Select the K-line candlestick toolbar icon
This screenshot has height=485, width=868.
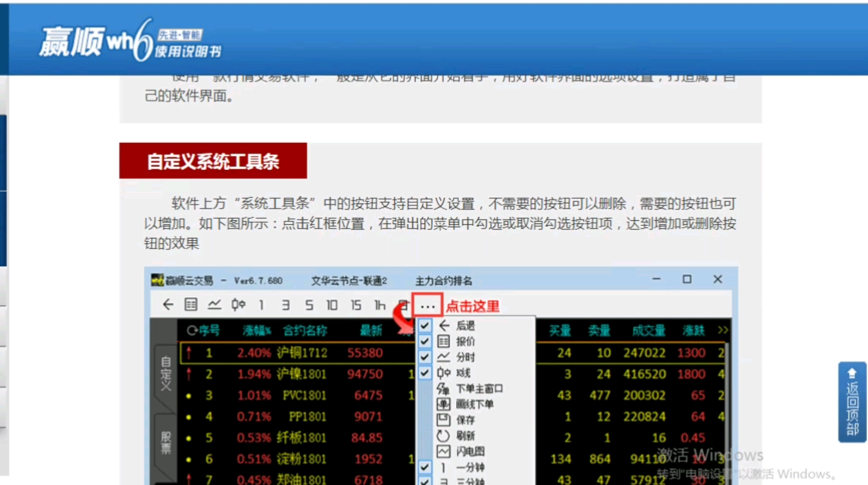(238, 305)
